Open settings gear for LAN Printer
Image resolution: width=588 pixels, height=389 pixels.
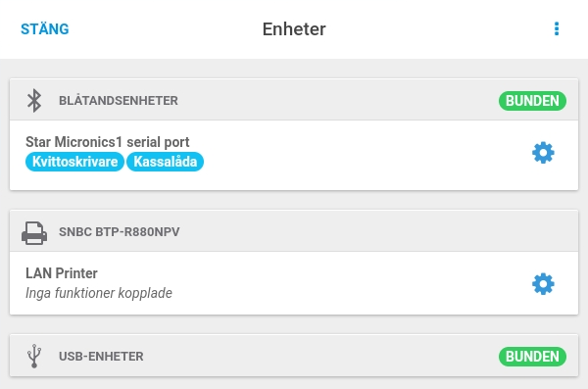pyautogui.click(x=543, y=284)
